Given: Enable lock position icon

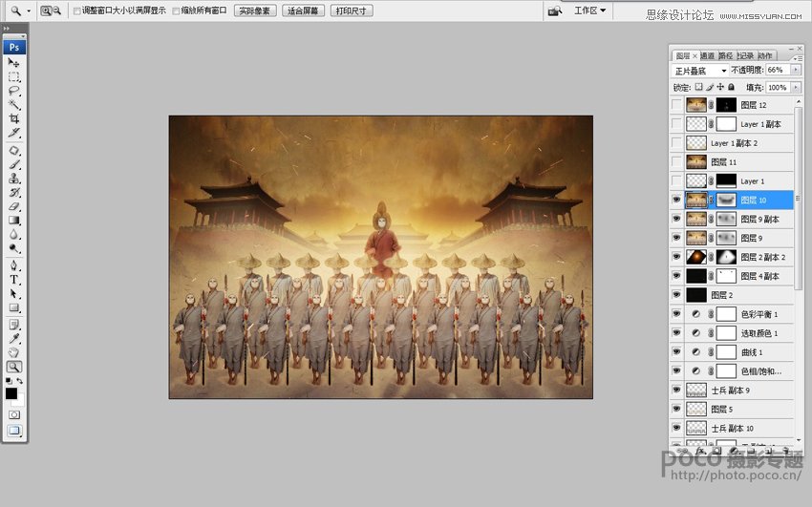Looking at the screenshot, I should (720, 87).
